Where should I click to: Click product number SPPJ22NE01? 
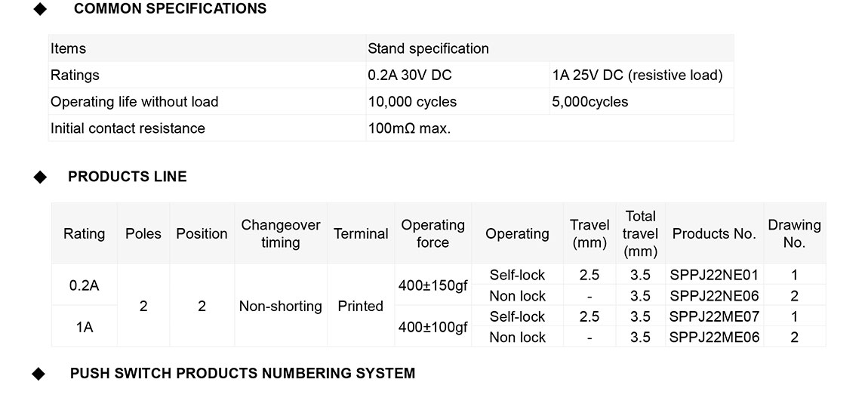tap(714, 275)
